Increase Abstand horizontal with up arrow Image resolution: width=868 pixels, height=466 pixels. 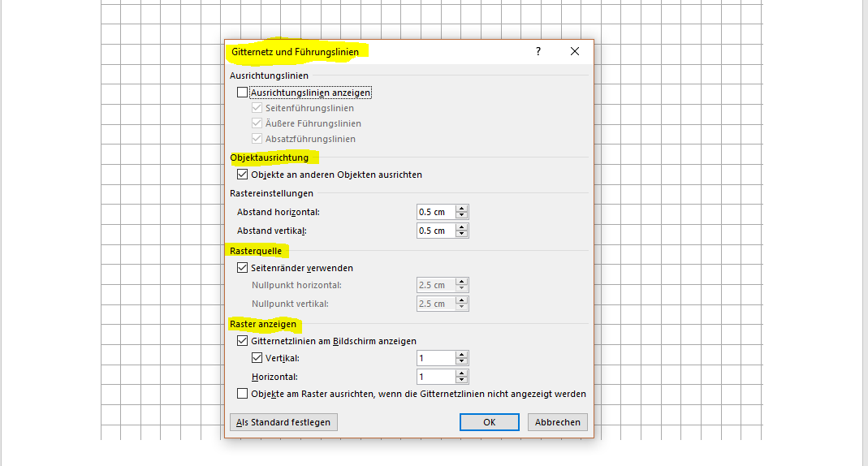pos(462,208)
